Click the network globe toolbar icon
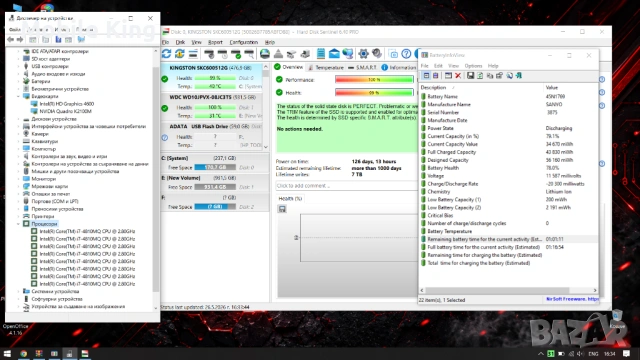Screen dimensions: 640x360 348,54
